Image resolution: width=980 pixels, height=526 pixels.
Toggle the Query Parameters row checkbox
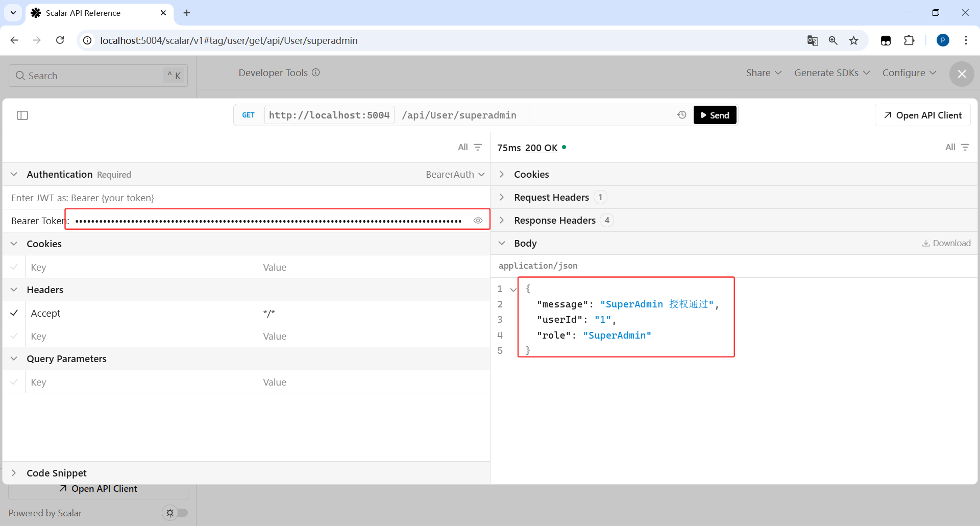(x=14, y=381)
